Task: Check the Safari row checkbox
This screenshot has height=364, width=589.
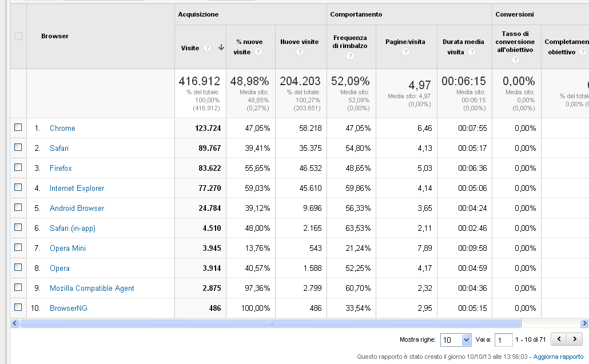Action: pyautogui.click(x=18, y=147)
